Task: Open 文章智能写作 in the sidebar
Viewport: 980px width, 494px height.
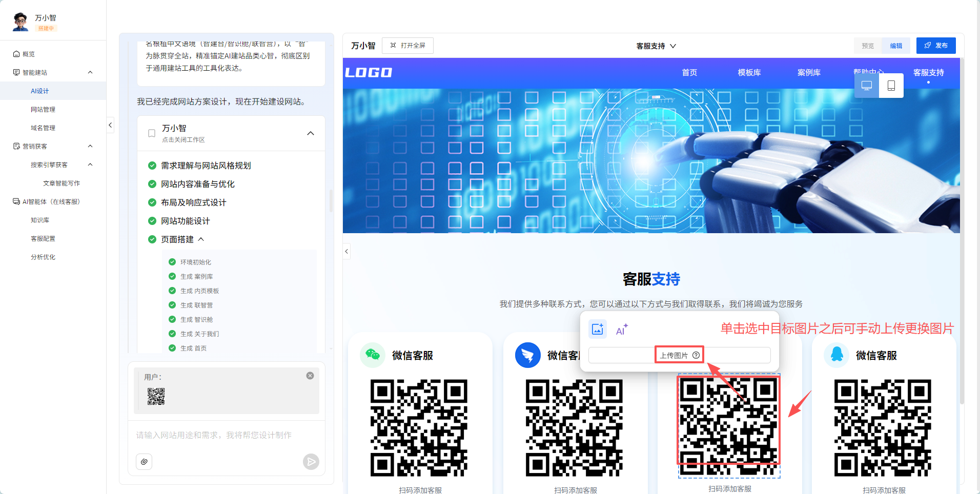Action: (62, 183)
